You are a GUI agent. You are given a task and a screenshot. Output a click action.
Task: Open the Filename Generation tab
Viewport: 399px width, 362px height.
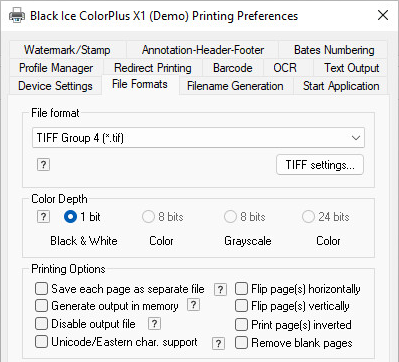click(235, 86)
